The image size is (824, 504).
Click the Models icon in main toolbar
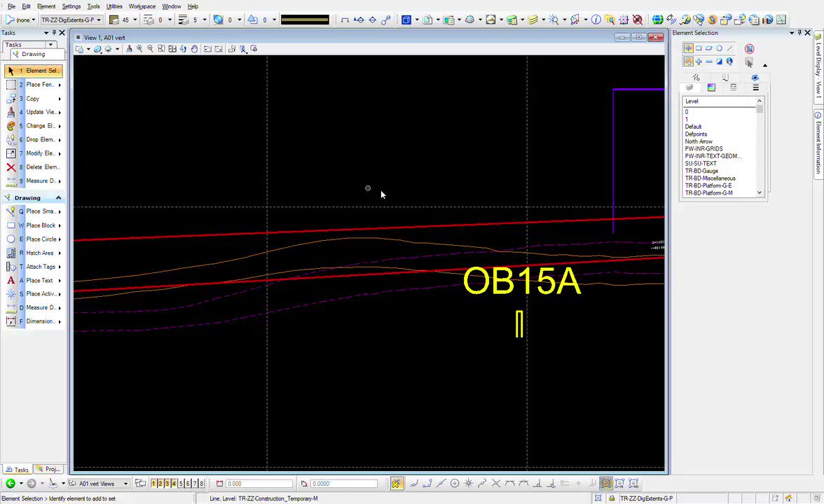tap(427, 20)
